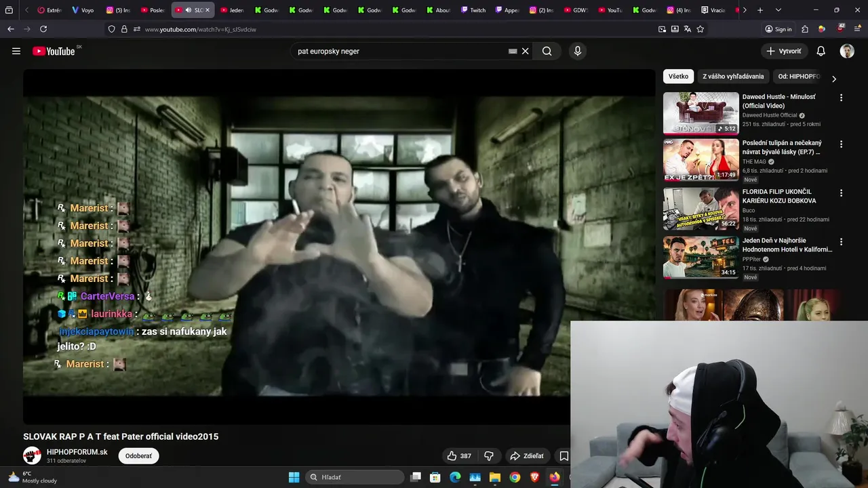Click the taskbar Hľadať search box
868x488 pixels.
pos(355,477)
